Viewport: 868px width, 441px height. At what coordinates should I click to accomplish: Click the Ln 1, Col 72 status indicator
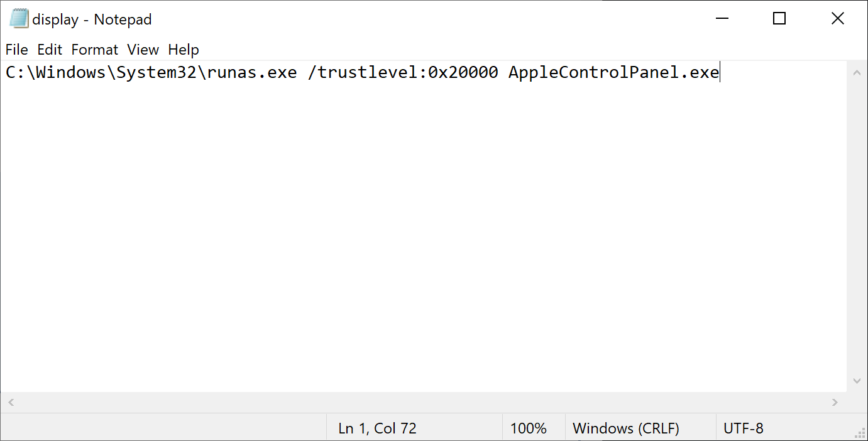377,428
